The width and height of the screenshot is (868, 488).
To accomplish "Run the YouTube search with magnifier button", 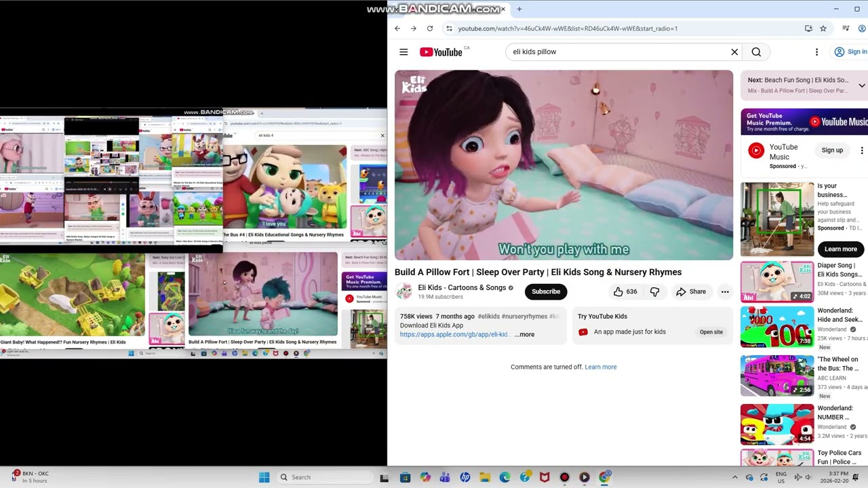I will [756, 52].
